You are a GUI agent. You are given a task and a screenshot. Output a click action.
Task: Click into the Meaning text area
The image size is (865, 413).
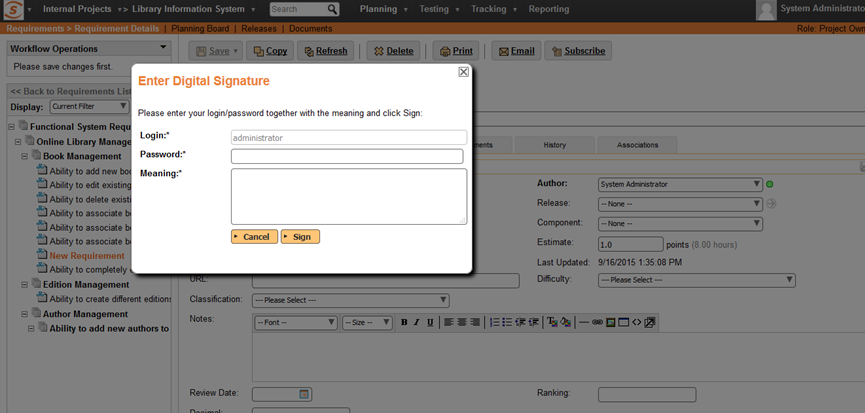point(348,196)
